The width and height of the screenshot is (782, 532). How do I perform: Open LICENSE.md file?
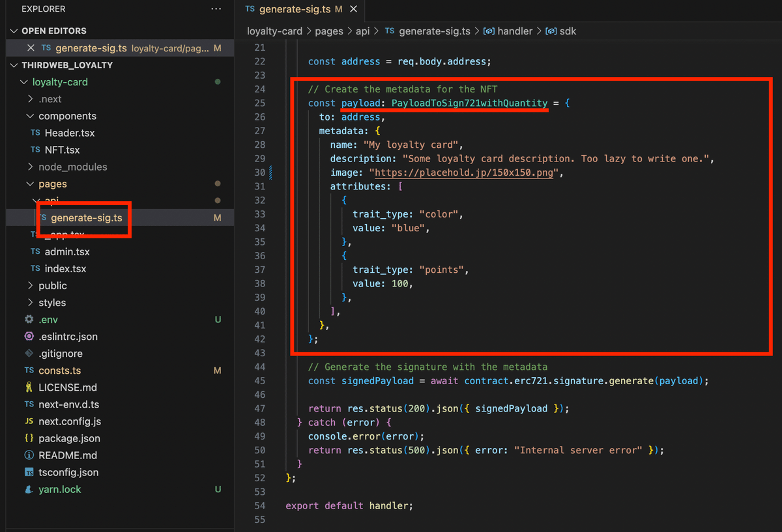(68, 387)
